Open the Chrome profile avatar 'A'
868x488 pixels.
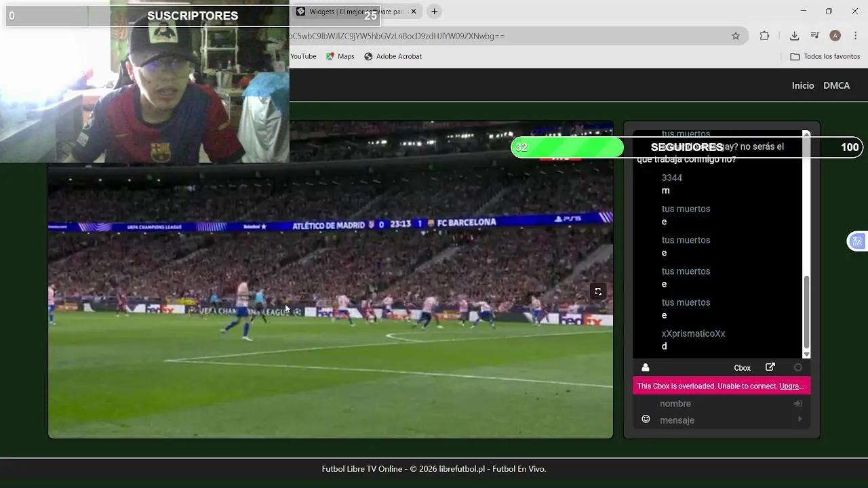(835, 36)
